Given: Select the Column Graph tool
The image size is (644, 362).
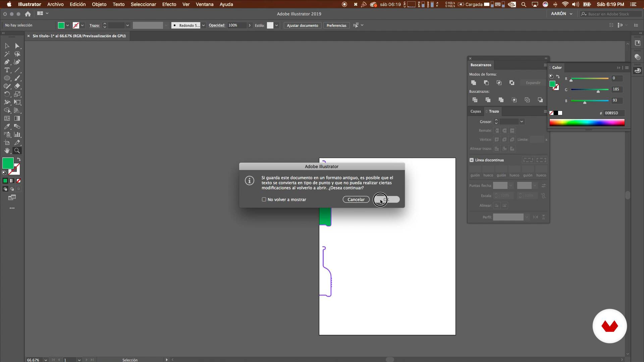Looking at the screenshot, I should tap(17, 134).
